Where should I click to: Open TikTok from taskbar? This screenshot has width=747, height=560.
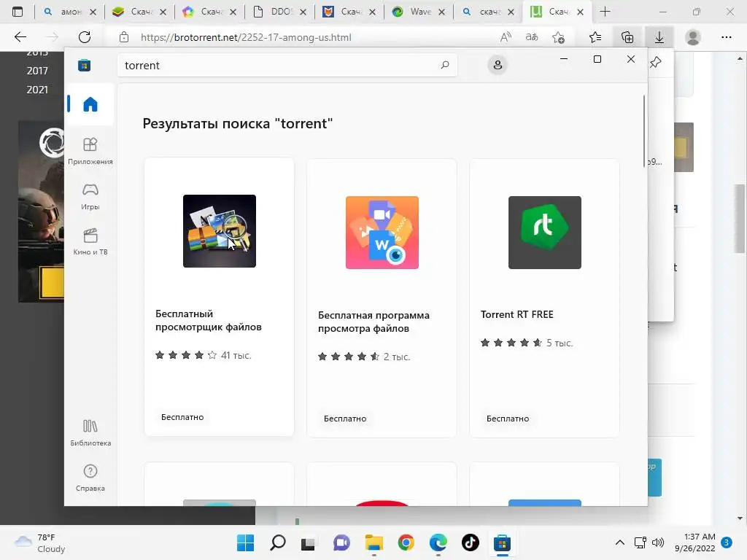point(471,542)
